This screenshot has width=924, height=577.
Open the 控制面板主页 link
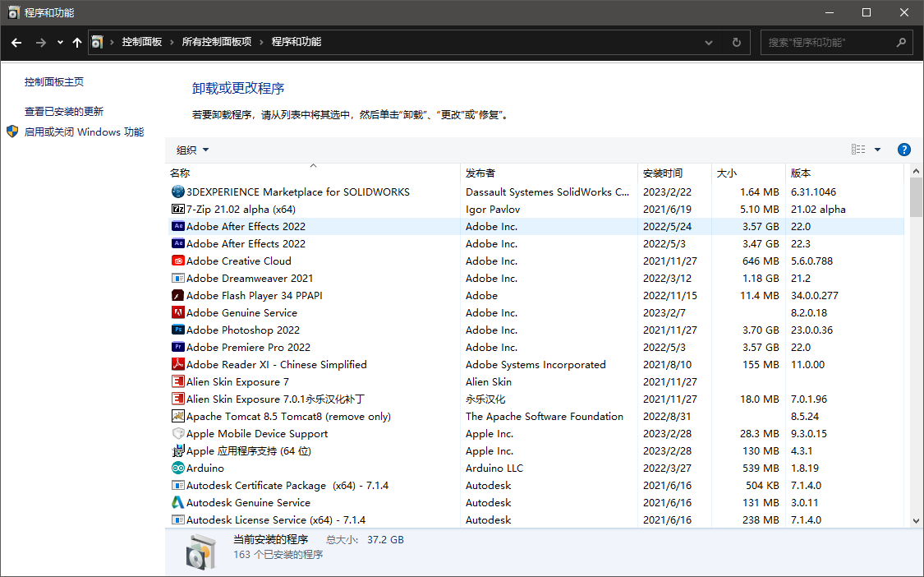click(54, 82)
